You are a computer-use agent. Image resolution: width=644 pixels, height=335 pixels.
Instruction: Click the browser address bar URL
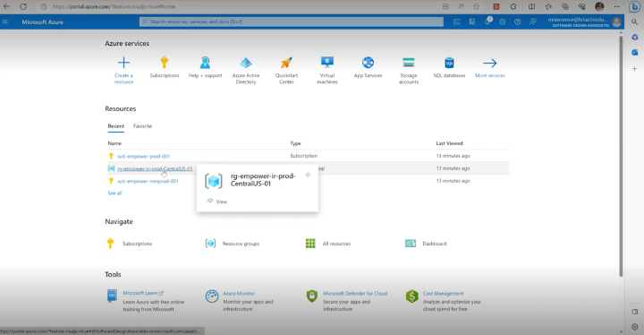click(x=114, y=6)
